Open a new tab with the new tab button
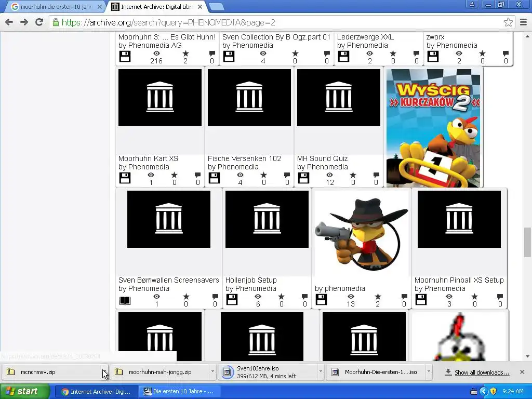This screenshot has width=532, height=399. click(216, 7)
